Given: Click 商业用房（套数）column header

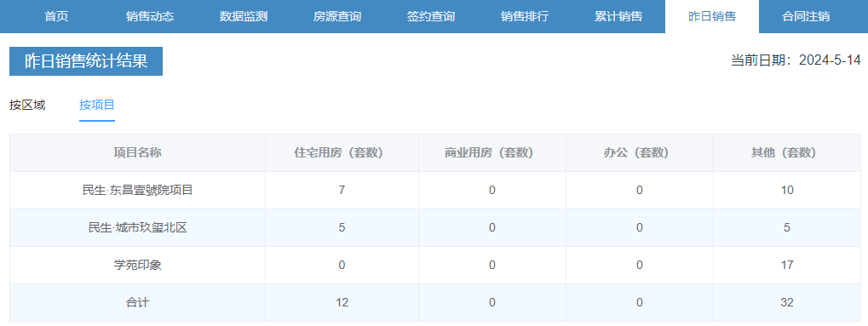Looking at the screenshot, I should tap(492, 152).
